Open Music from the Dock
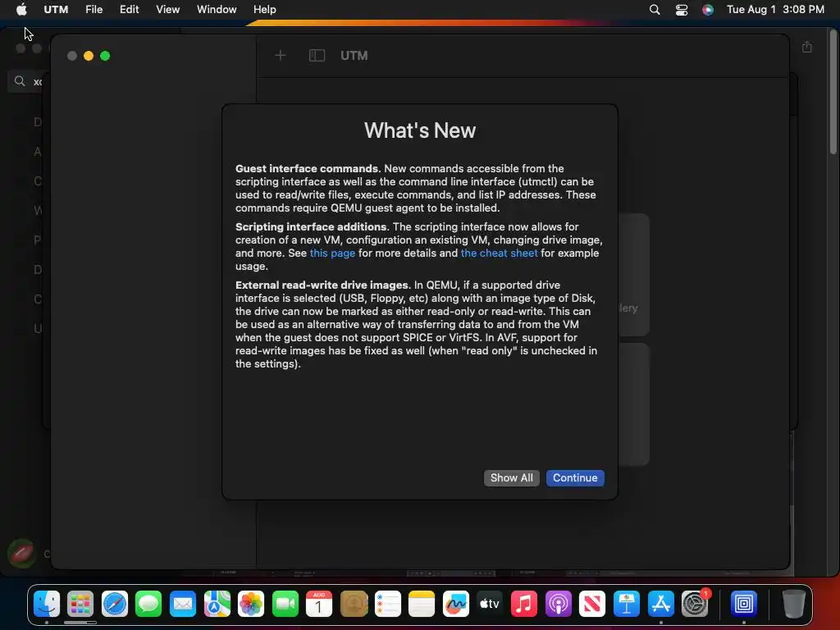Image resolution: width=840 pixels, height=630 pixels. [x=524, y=604]
